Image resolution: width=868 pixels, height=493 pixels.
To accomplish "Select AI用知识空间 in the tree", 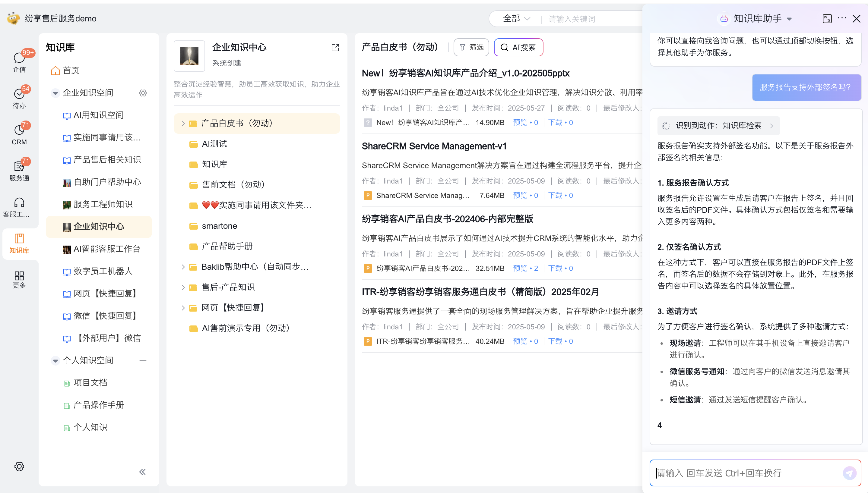I will (98, 115).
